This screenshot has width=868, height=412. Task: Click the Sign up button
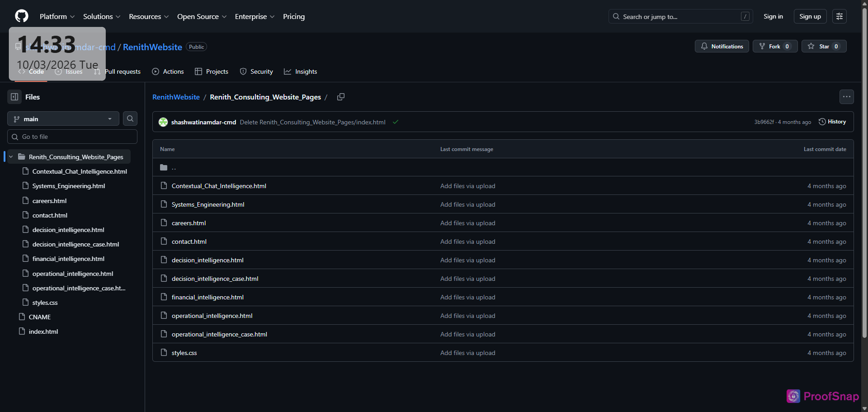(x=810, y=16)
